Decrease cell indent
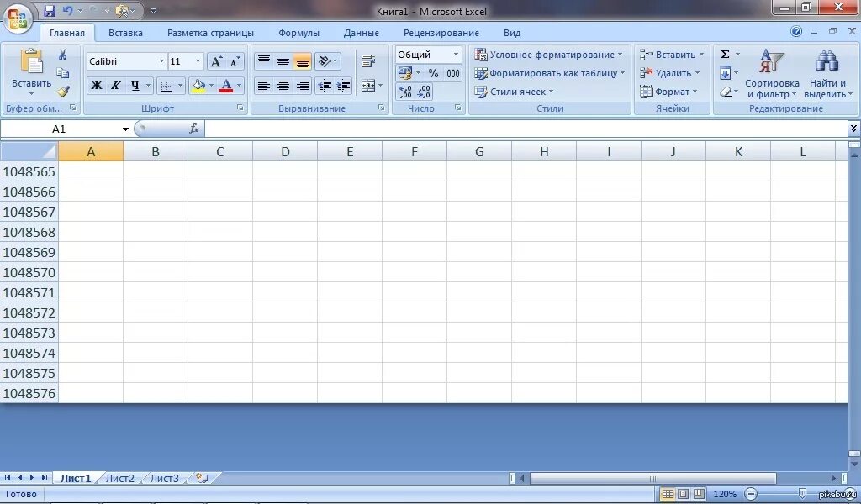Screen dimensions: 861x504 click(x=325, y=85)
